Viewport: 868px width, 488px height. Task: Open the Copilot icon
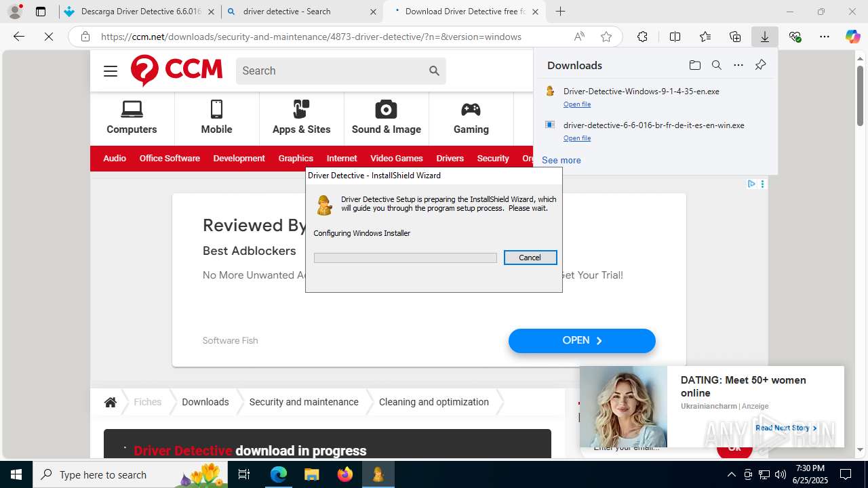pyautogui.click(x=852, y=37)
